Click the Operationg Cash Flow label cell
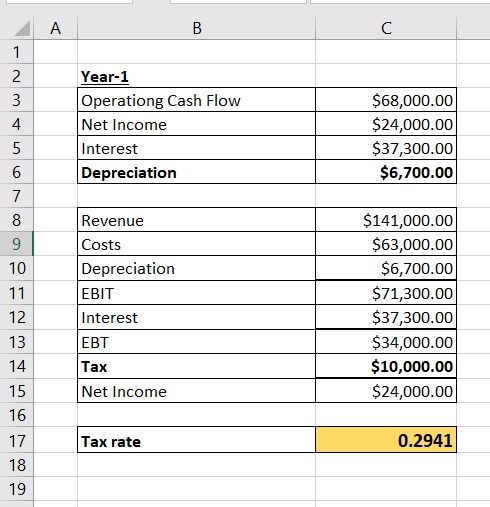The height and width of the screenshot is (507, 490). click(196, 100)
